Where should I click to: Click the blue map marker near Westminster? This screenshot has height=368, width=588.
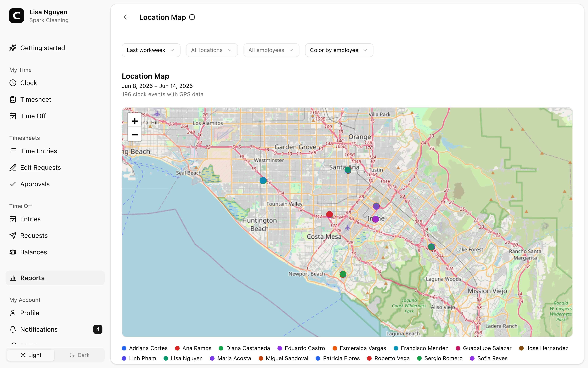263,181
